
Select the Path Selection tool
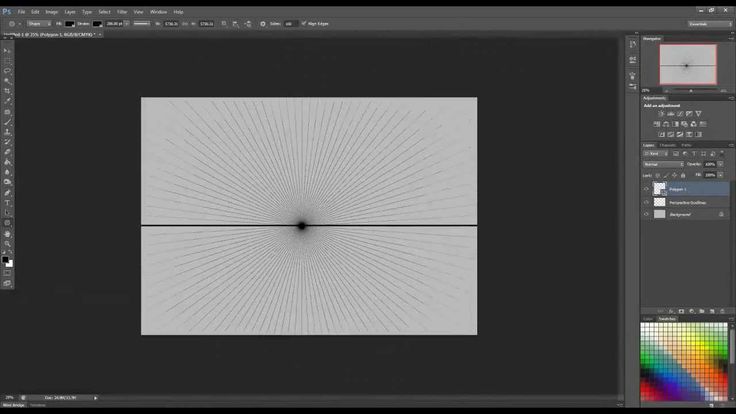click(x=7, y=213)
